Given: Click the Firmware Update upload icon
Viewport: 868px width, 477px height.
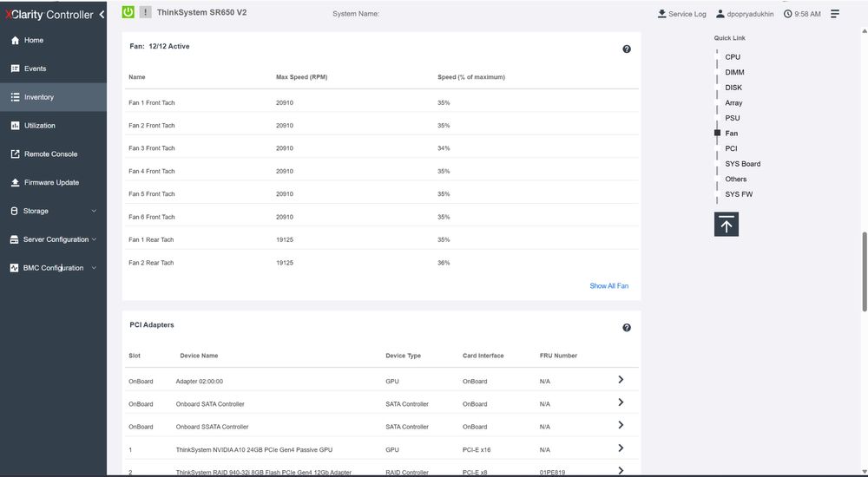Looking at the screenshot, I should pyautogui.click(x=15, y=183).
